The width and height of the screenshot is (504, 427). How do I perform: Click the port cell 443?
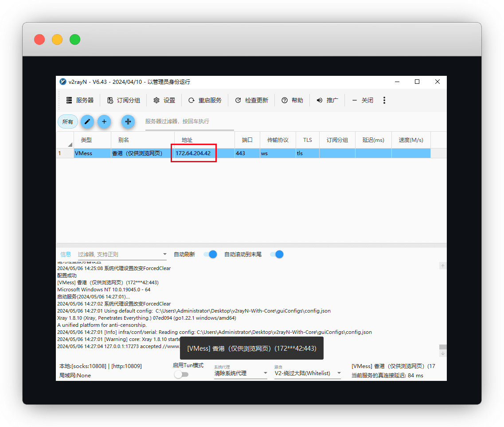(x=247, y=153)
